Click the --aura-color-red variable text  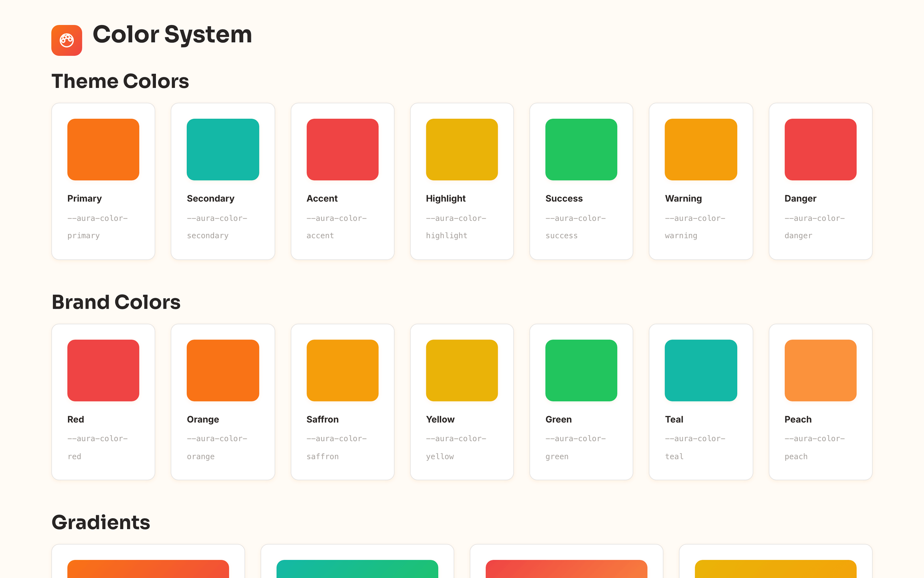coord(97,447)
